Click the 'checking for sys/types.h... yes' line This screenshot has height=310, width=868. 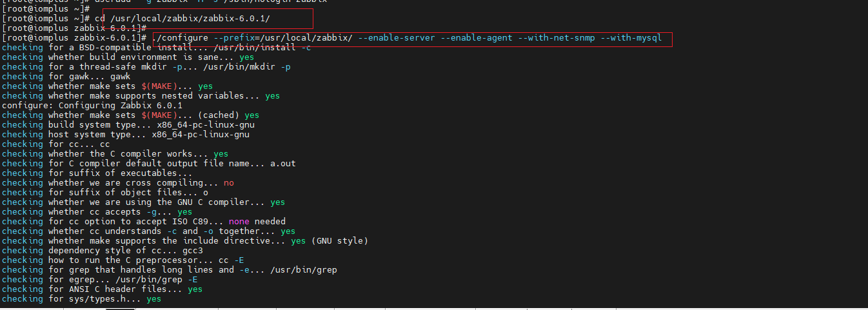[x=82, y=299]
